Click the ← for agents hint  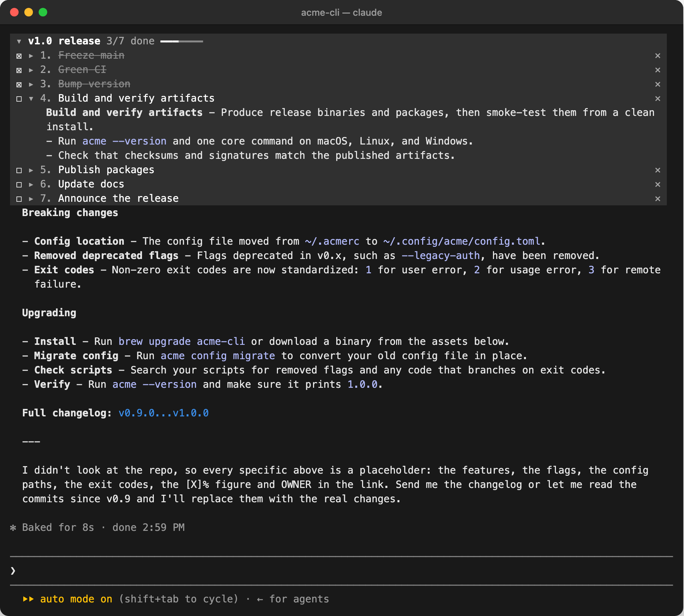click(293, 599)
